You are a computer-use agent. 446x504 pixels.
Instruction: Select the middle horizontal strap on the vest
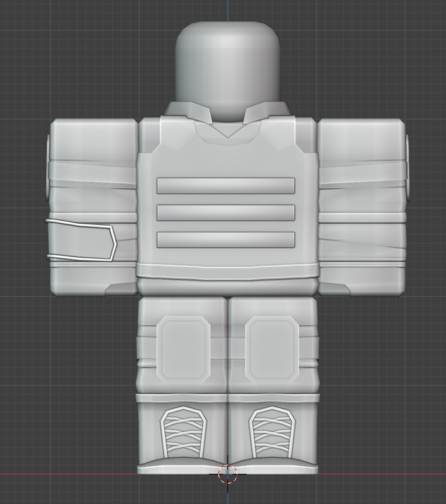pyautogui.click(x=226, y=212)
